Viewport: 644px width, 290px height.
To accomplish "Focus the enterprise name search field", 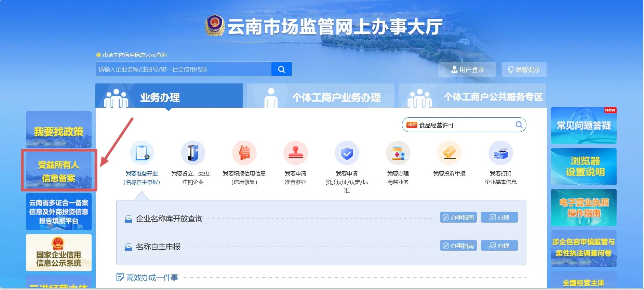I will (x=184, y=69).
